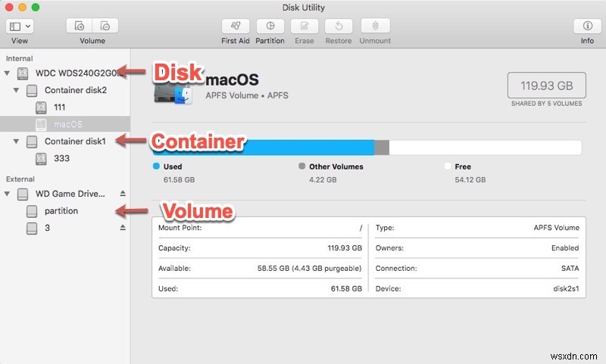Click the Delete Volume toolbar icon

click(105, 26)
